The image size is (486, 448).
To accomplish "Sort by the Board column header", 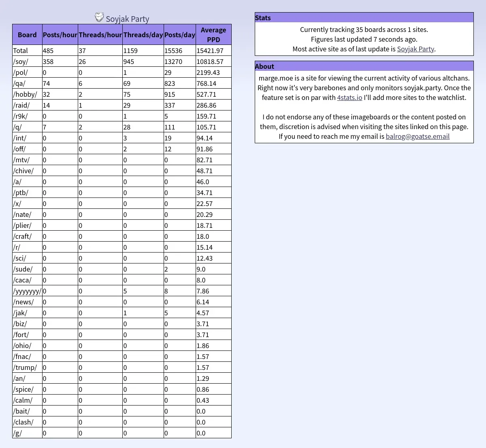I will [27, 35].
